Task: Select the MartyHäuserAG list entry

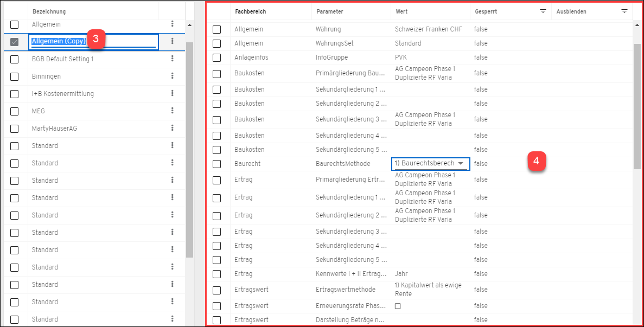Action: (54, 129)
